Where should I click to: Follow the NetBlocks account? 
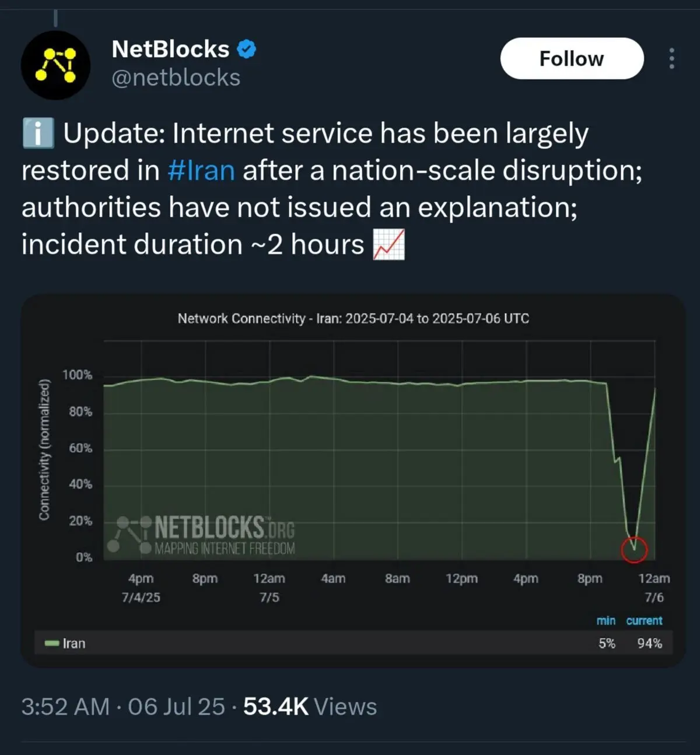pyautogui.click(x=572, y=58)
